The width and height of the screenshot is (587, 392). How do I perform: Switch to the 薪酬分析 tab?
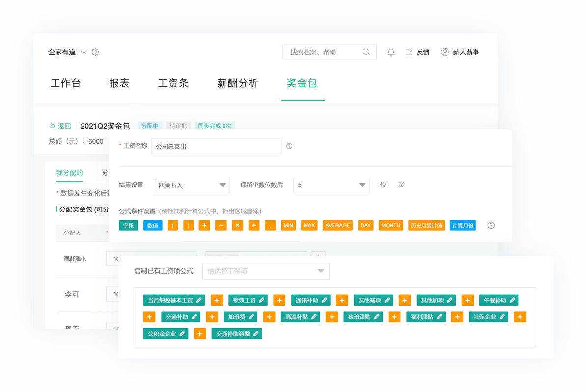click(238, 83)
